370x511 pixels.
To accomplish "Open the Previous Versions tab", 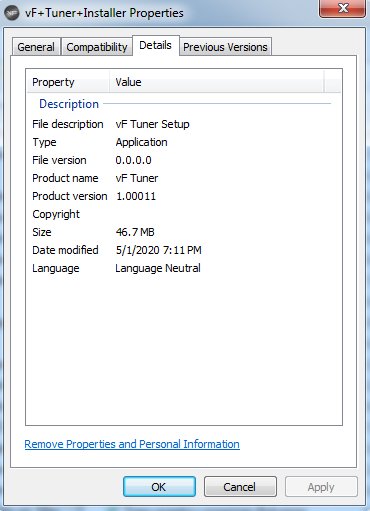I will point(225,47).
